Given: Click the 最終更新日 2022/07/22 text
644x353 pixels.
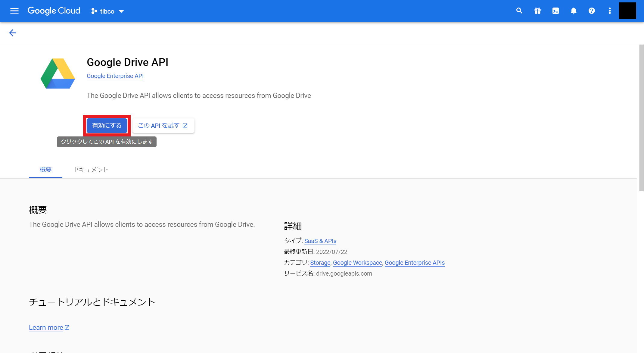Looking at the screenshot, I should pyautogui.click(x=316, y=252).
